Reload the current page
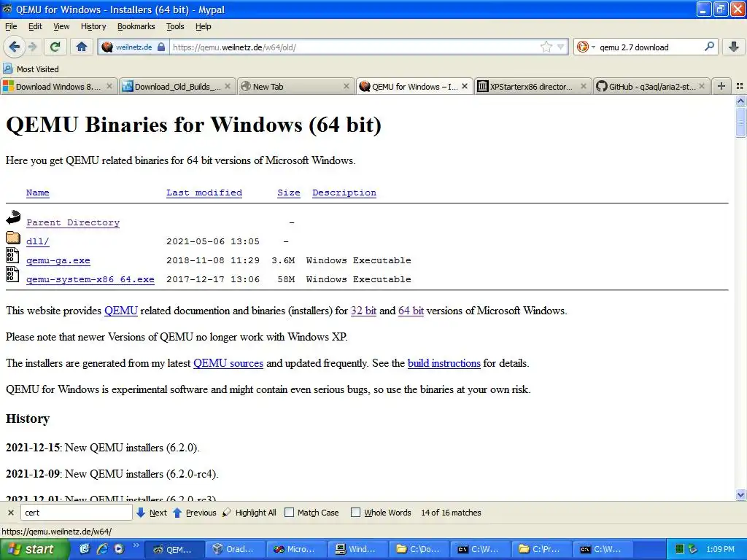747x560 pixels. [x=55, y=47]
